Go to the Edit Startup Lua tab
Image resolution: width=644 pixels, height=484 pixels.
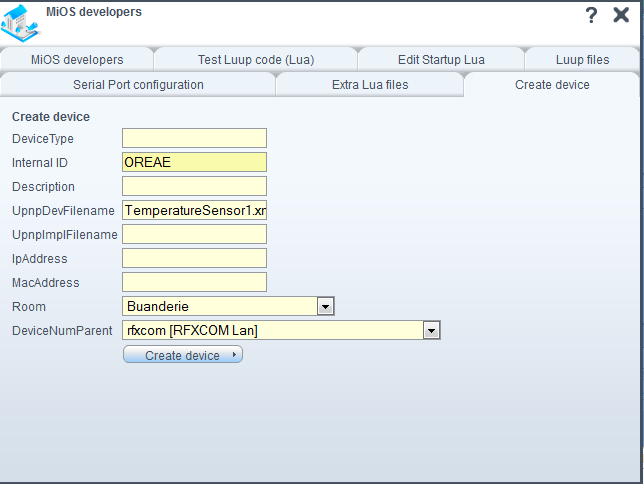click(441, 60)
